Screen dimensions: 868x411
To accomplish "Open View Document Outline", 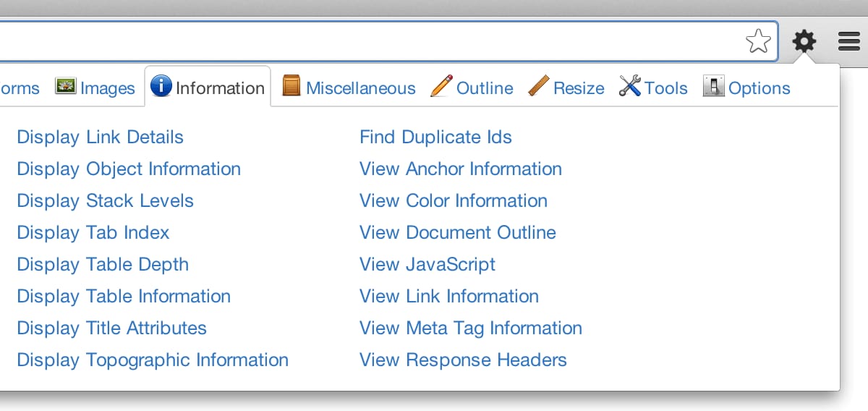I will (x=457, y=232).
